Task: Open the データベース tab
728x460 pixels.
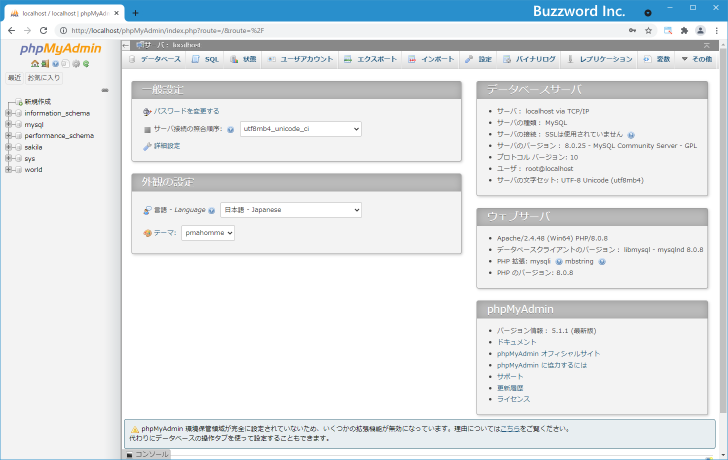Action: point(154,59)
